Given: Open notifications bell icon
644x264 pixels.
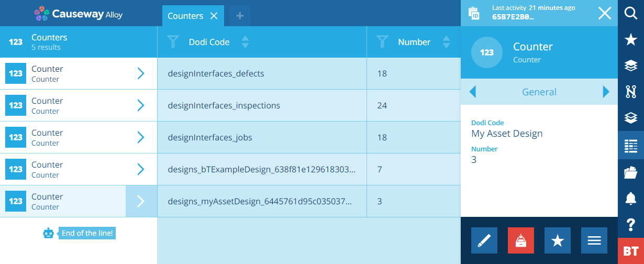Looking at the screenshot, I should point(631,199).
